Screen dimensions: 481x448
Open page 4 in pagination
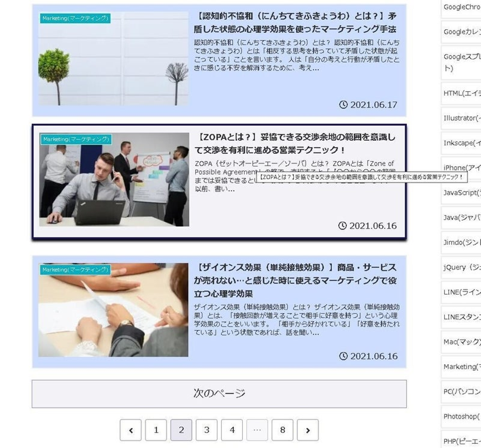(232, 430)
